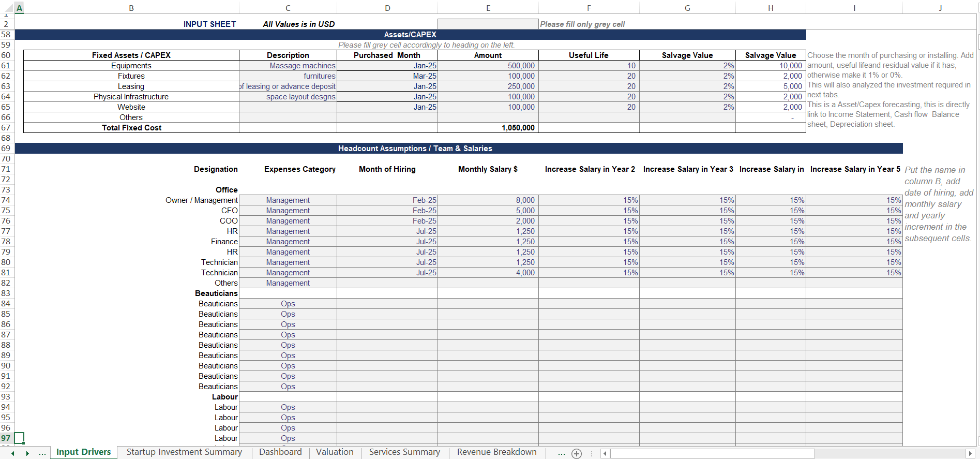The width and height of the screenshot is (980, 459).
Task: Select column H header
Action: (x=771, y=8)
